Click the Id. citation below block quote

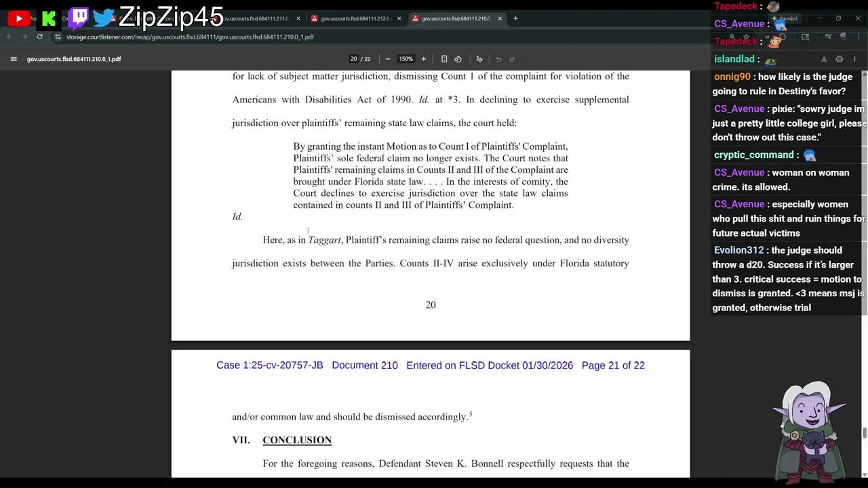pos(237,217)
